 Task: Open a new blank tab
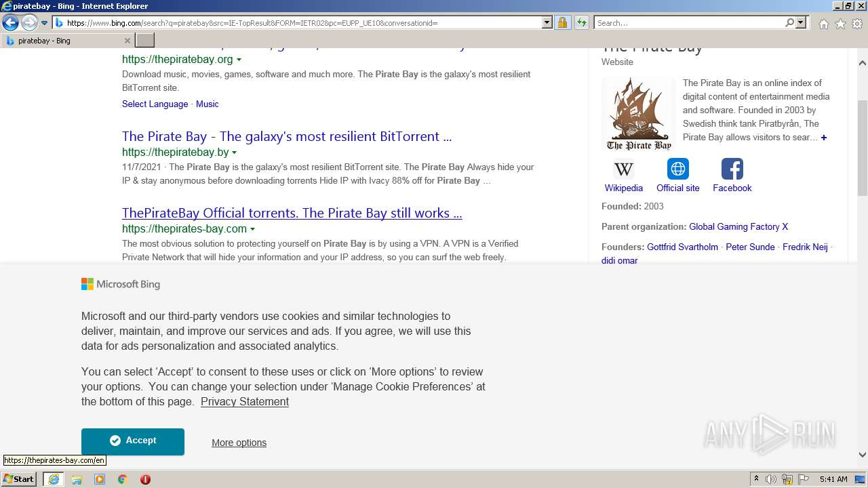pyautogui.click(x=145, y=41)
